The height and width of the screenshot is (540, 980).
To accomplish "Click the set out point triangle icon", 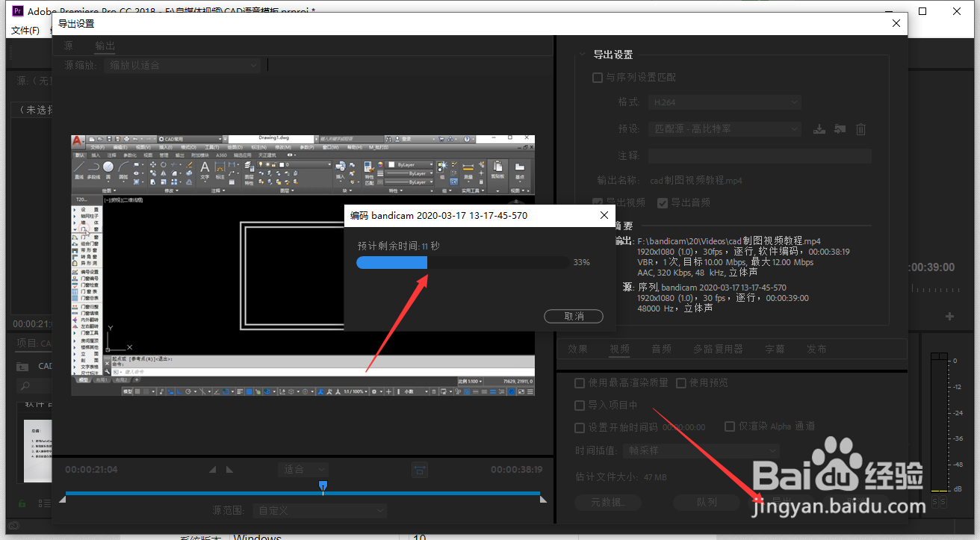I will 229,470.
